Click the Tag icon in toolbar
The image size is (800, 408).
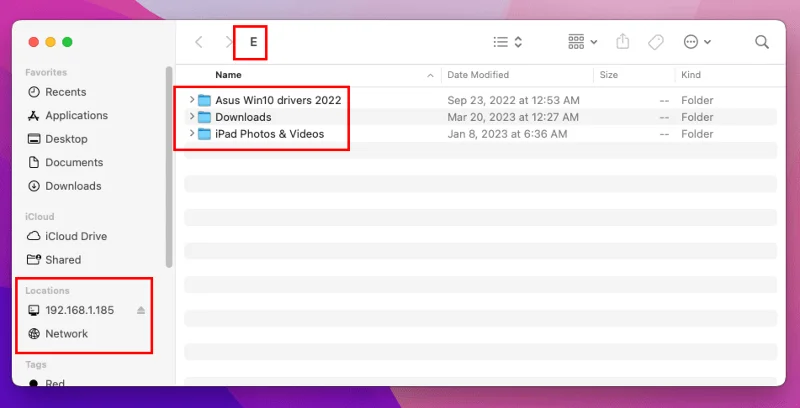(655, 42)
